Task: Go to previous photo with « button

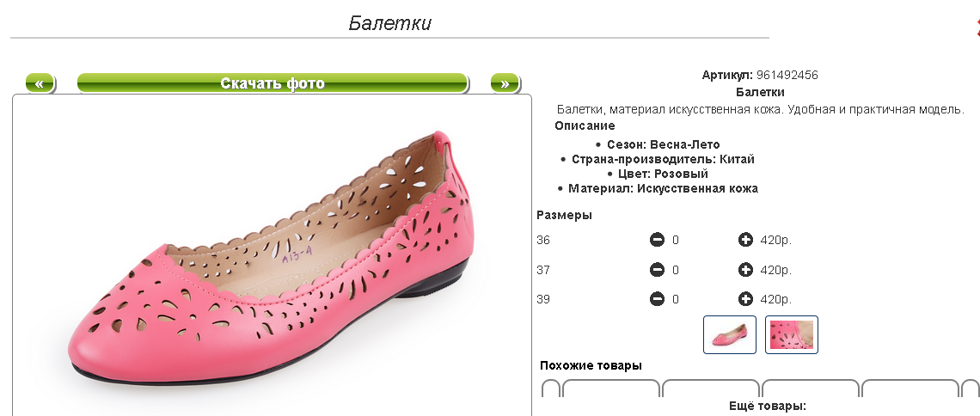Action: [x=40, y=83]
